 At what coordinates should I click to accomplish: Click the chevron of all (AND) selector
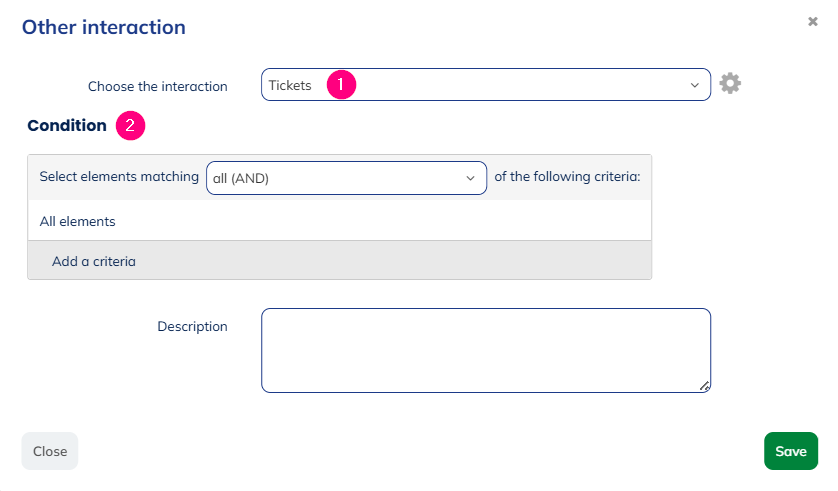[471, 179]
